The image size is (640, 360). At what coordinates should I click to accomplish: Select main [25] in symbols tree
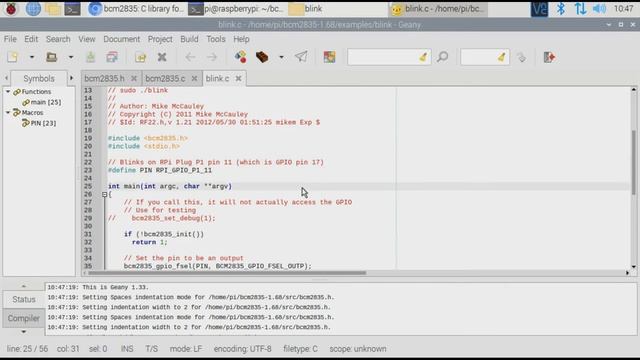(x=46, y=102)
